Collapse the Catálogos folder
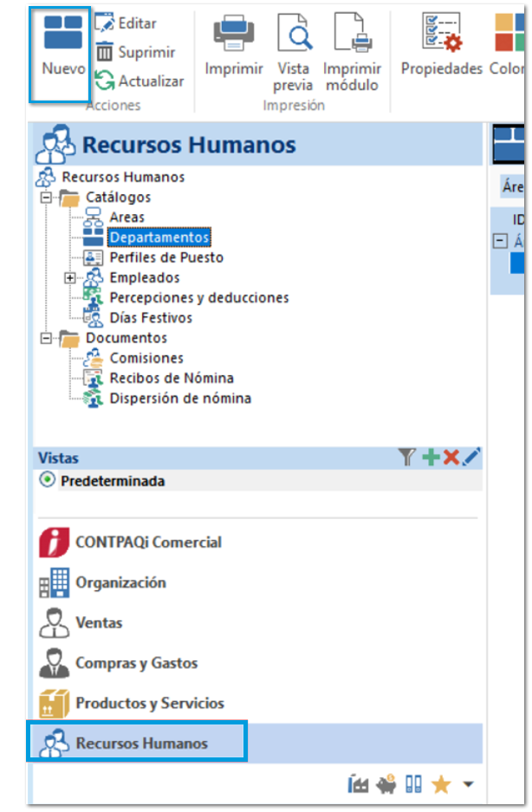The height and width of the screenshot is (812, 532). [46, 198]
